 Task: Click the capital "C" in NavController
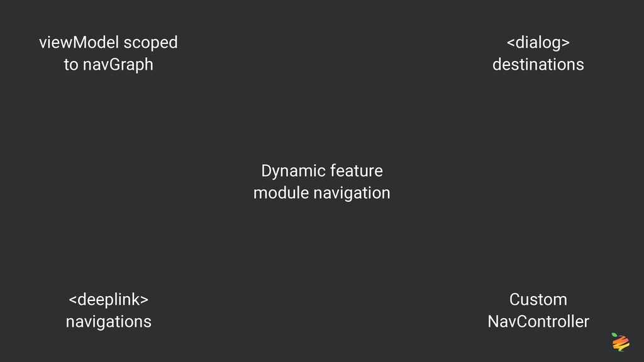pyautogui.click(x=522, y=321)
